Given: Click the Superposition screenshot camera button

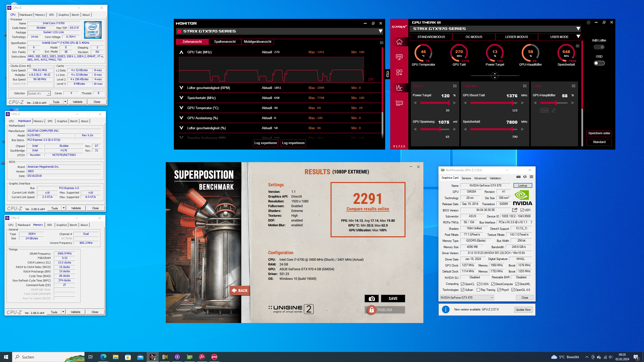Looking at the screenshot, I should (372, 298).
